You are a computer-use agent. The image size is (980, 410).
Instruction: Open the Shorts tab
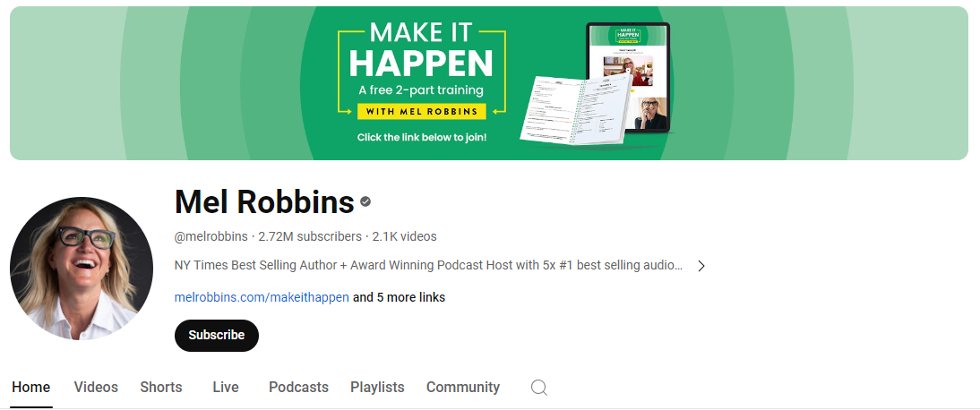(x=160, y=388)
